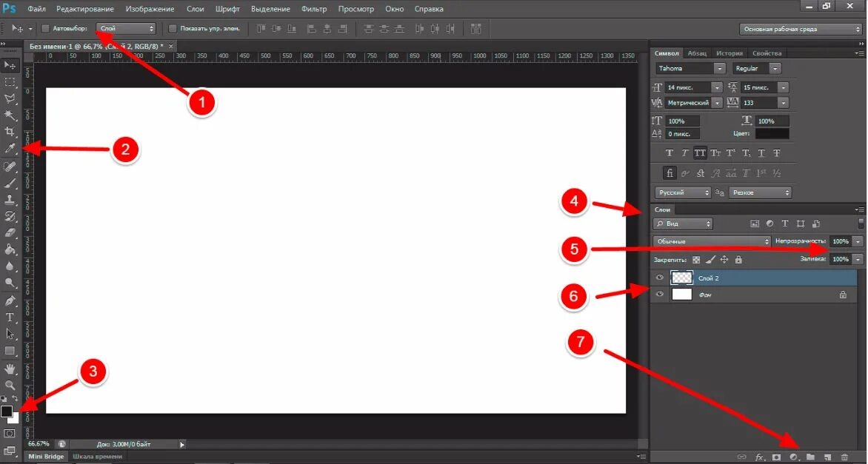This screenshot has width=868, height=464.
Task: Toggle All Caps TT text style
Action: point(701,153)
